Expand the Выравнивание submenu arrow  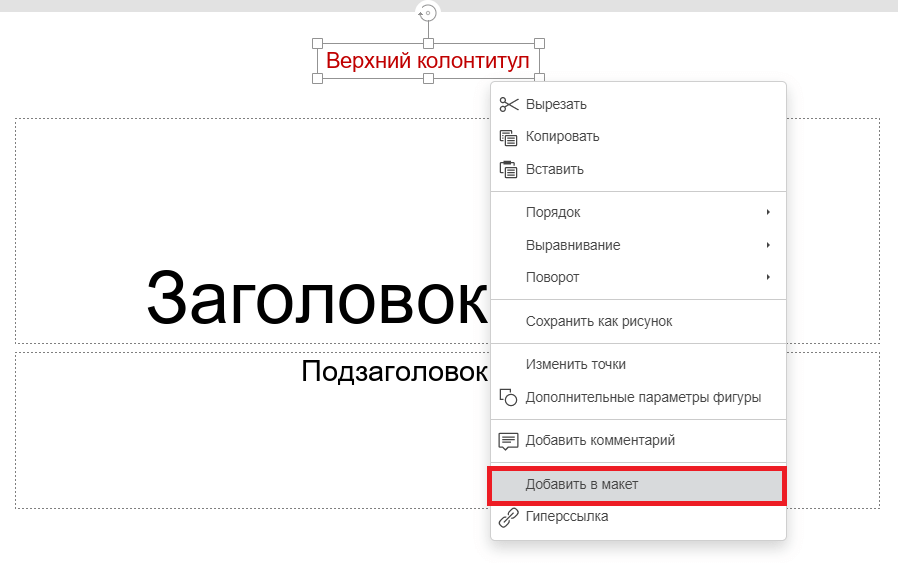click(768, 245)
